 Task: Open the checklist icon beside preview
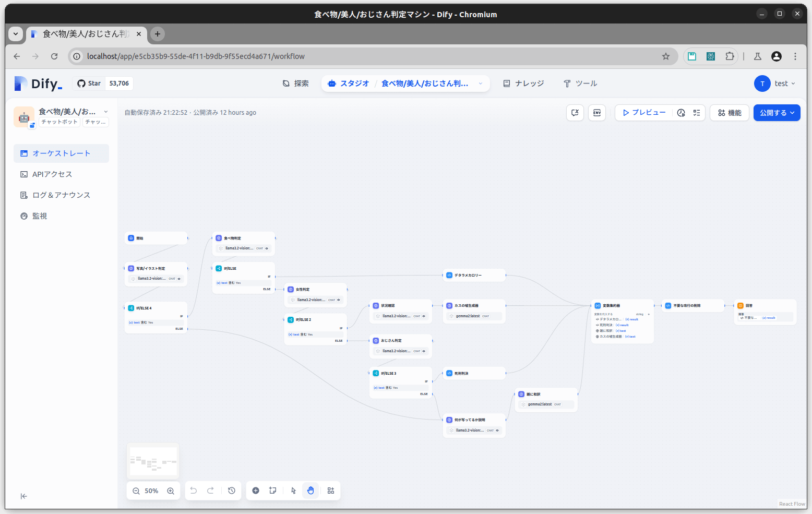pyautogui.click(x=697, y=113)
